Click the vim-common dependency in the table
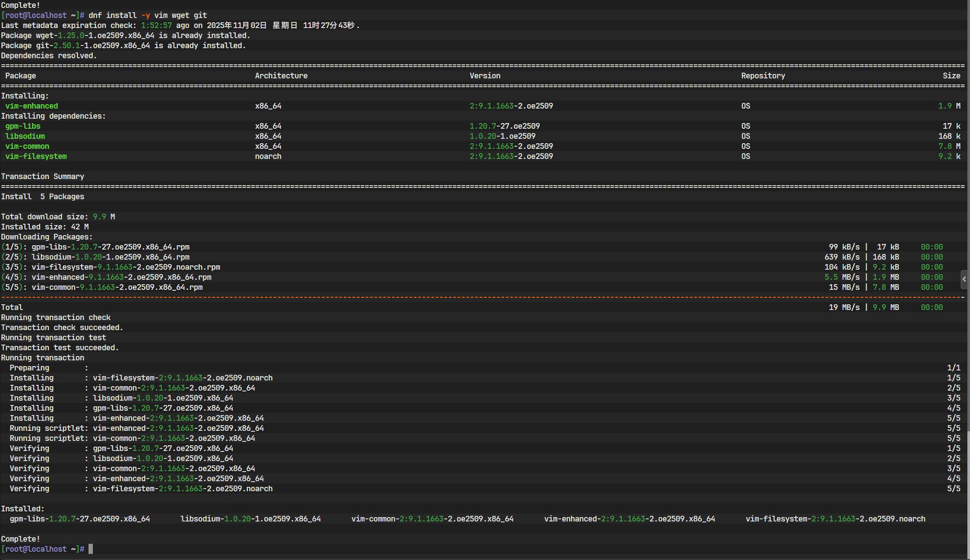970x560 pixels. 27,146
